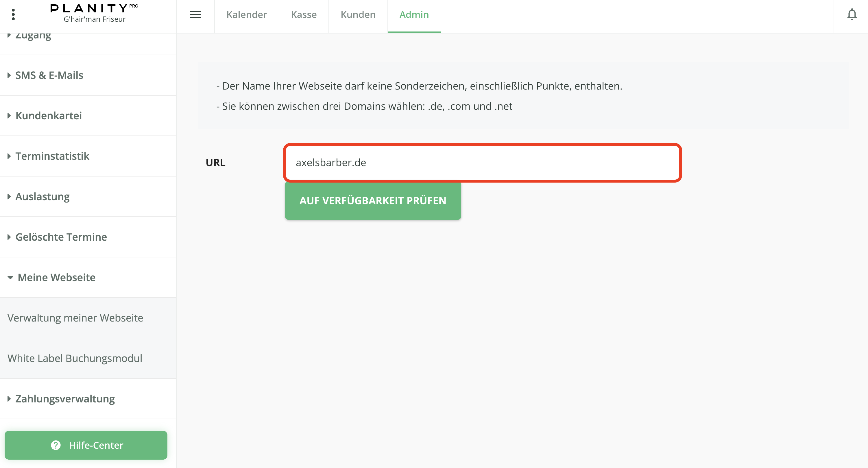
Task: Click into the URL input field
Action: (482, 163)
